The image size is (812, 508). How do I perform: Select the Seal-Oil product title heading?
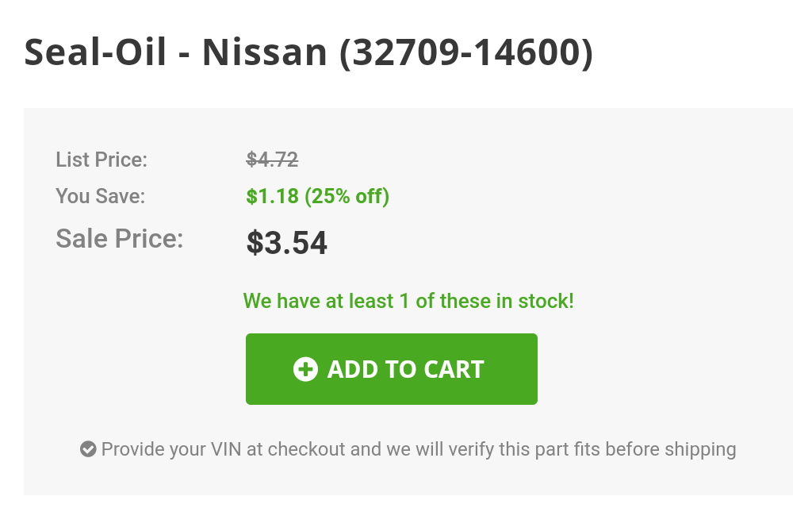(x=308, y=52)
